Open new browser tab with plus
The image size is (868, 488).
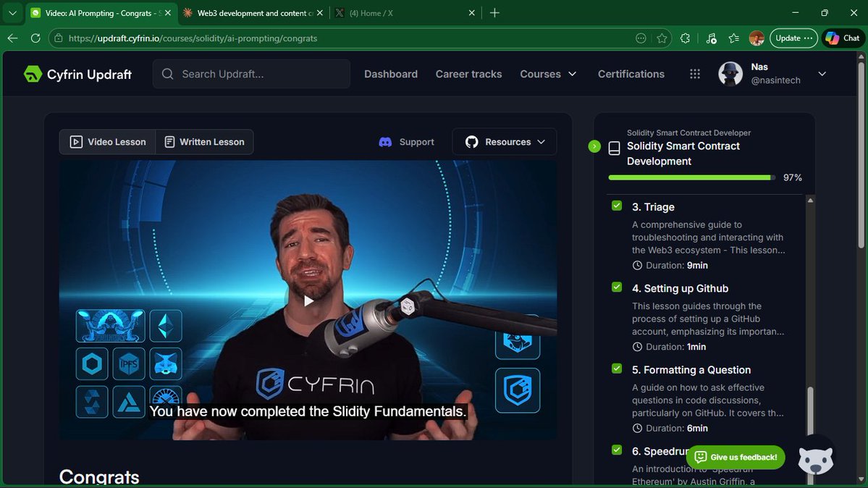(495, 13)
